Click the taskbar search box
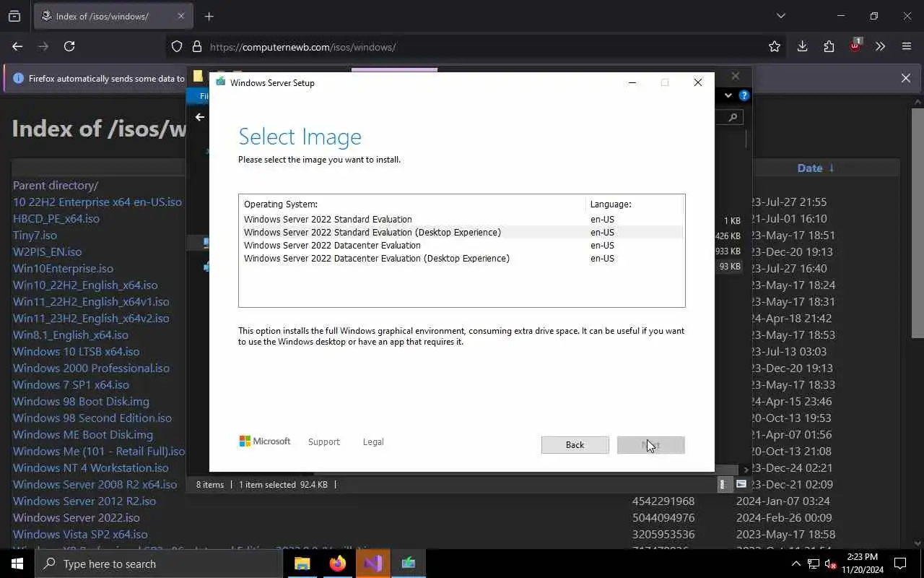 pos(159,564)
